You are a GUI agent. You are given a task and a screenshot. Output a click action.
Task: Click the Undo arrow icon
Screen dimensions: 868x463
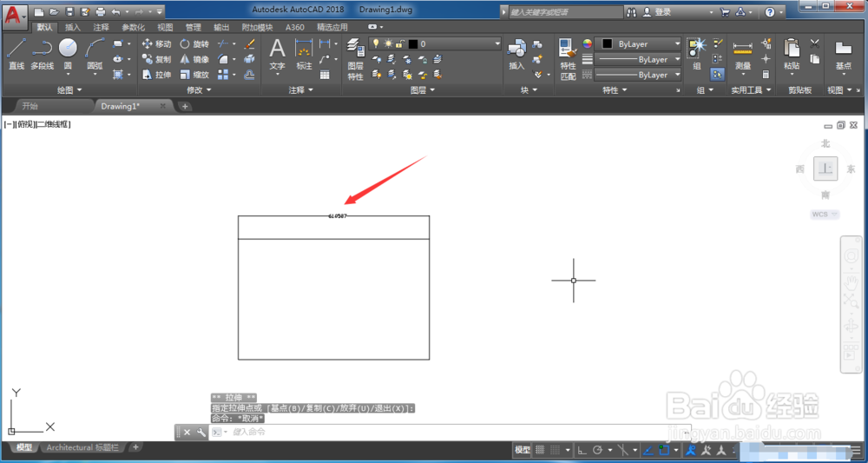(115, 11)
